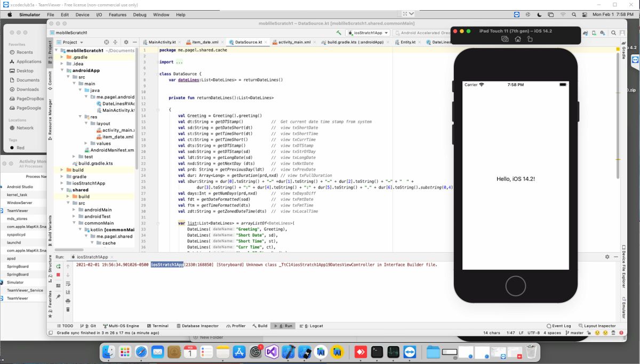Open the Layout Inspector
Image resolution: width=640 pixels, height=364 pixels.
[597, 326]
